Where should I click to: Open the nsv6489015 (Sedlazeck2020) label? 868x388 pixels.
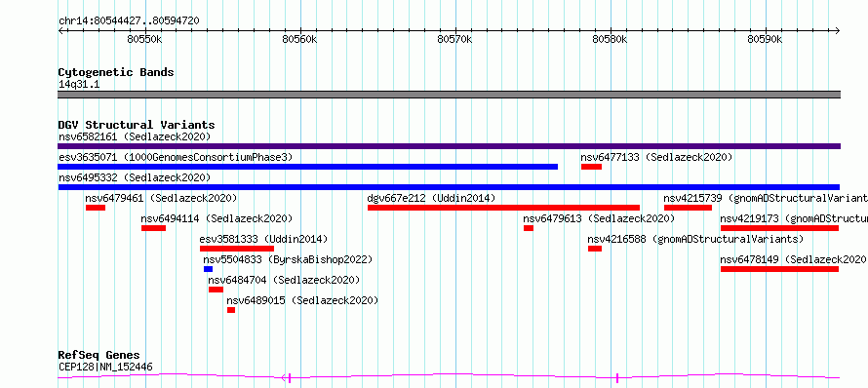302,300
